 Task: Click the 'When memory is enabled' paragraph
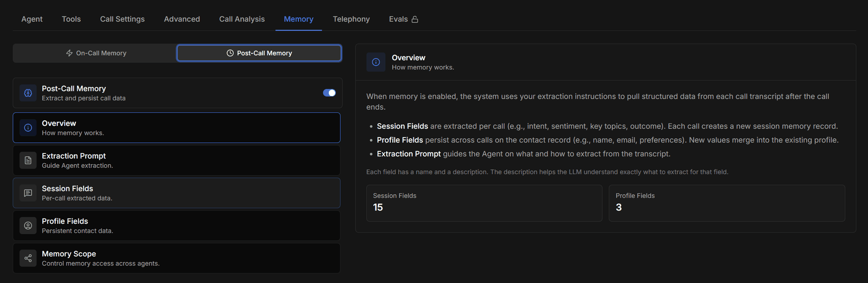point(598,101)
